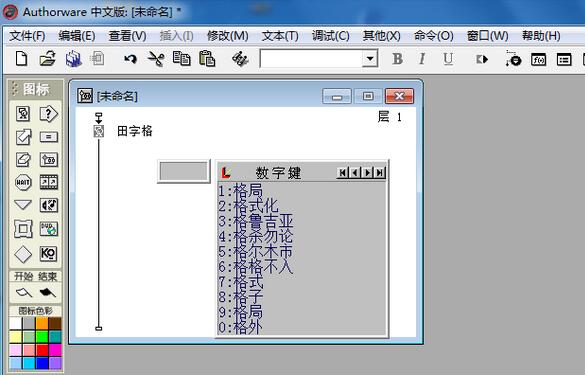The height and width of the screenshot is (375, 585).
Task: Select the Navigate triangle icon
Action: click(23, 205)
